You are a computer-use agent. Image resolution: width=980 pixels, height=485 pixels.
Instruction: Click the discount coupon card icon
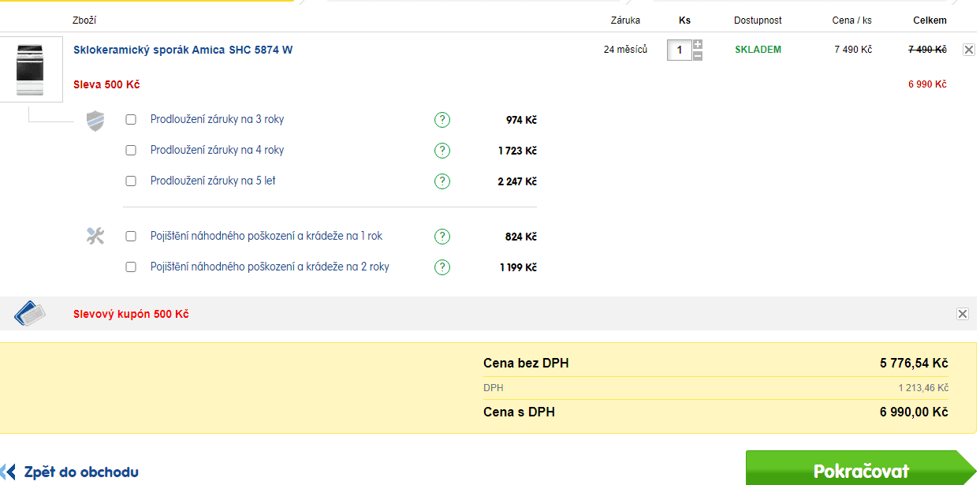(30, 314)
